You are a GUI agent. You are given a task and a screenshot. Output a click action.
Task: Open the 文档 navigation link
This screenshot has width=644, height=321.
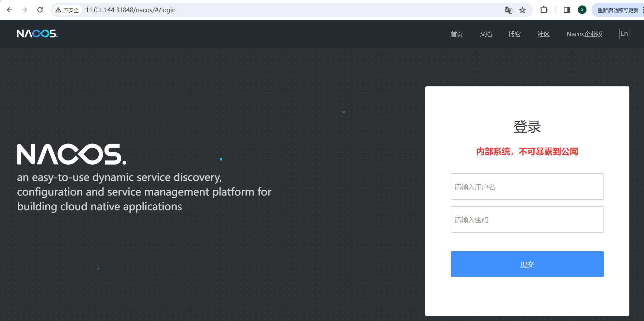[x=486, y=34]
